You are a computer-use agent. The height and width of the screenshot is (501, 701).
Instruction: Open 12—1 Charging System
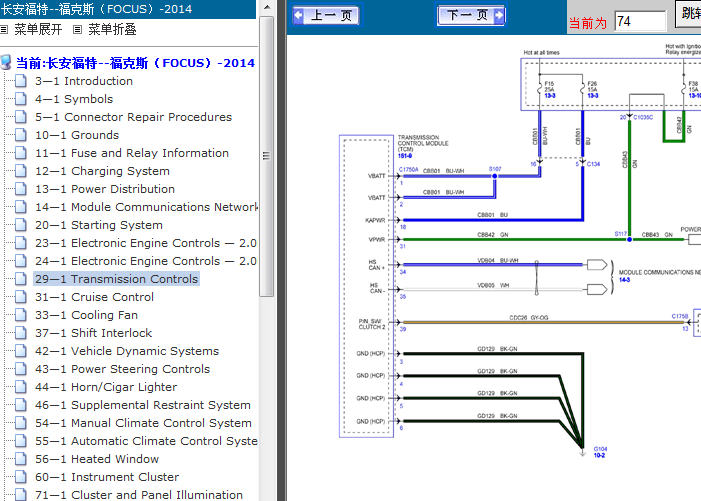pyautogui.click(x=102, y=171)
